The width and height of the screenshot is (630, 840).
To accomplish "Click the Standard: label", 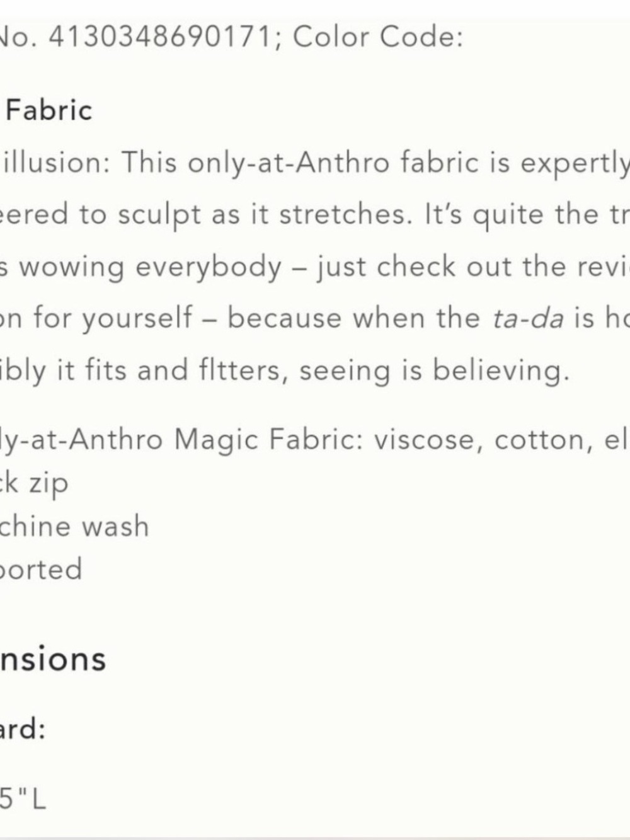I will [x=23, y=729].
